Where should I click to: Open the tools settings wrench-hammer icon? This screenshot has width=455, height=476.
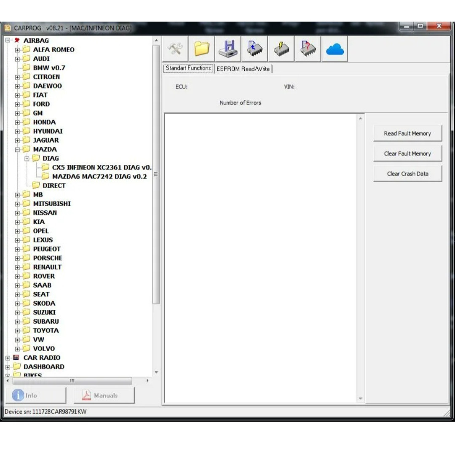point(175,49)
